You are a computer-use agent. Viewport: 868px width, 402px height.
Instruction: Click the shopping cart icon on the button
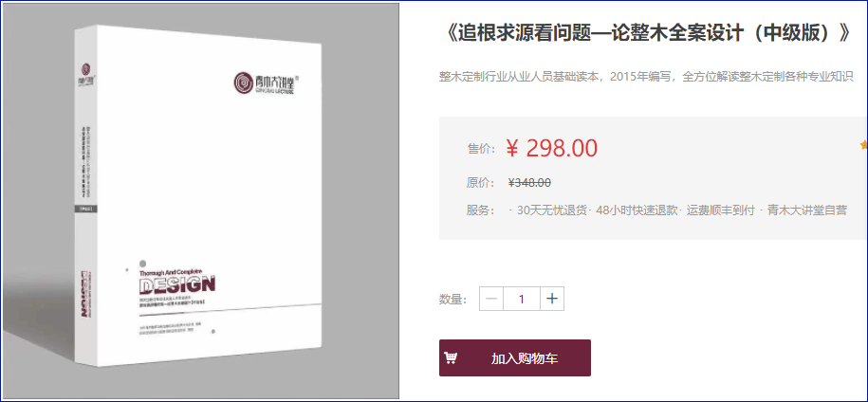coord(451,358)
